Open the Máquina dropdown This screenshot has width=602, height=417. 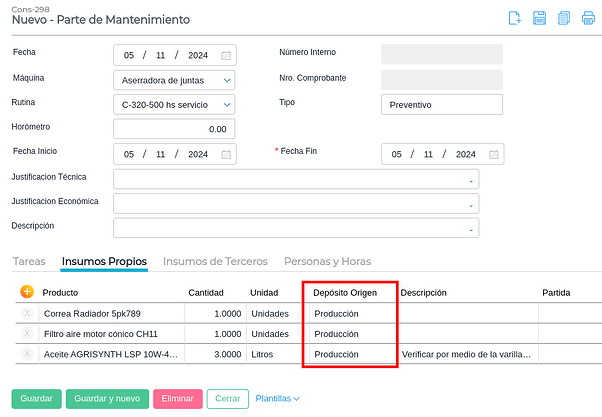[x=227, y=80]
